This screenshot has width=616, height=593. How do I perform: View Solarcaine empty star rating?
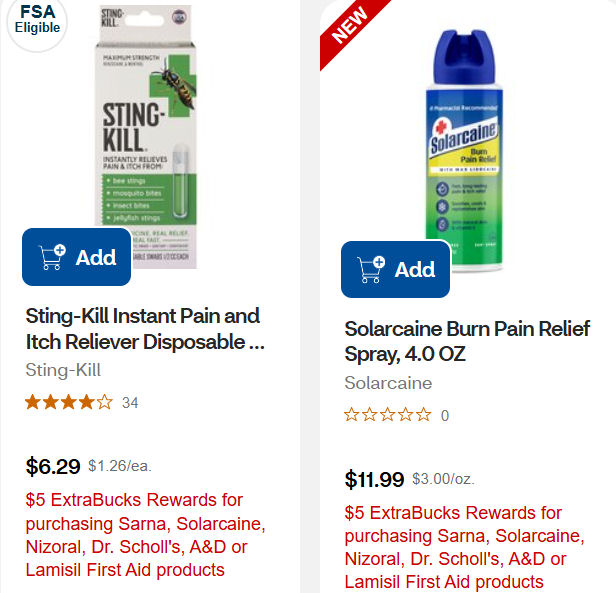tap(387, 415)
